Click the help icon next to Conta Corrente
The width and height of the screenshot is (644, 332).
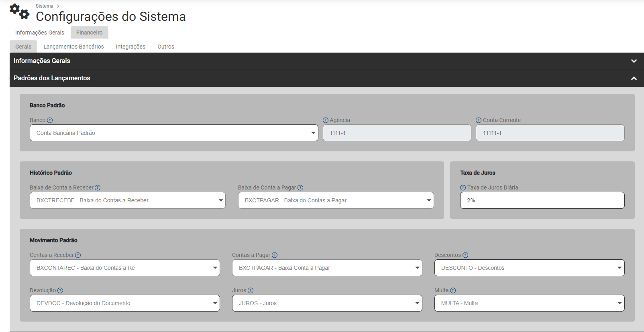click(x=479, y=120)
